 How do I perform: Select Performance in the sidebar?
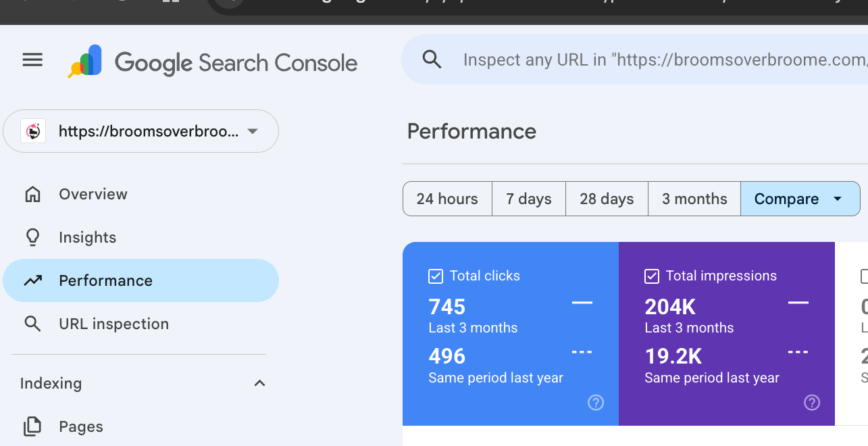(141, 280)
